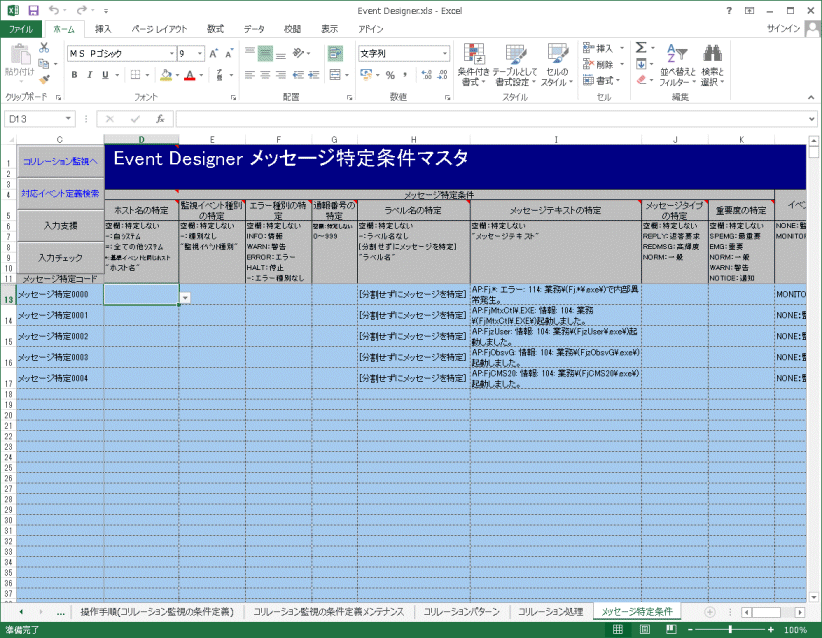Image resolution: width=822 pixels, height=638 pixels.
Task: Adjust the zoom slider handle
Action: [730, 630]
